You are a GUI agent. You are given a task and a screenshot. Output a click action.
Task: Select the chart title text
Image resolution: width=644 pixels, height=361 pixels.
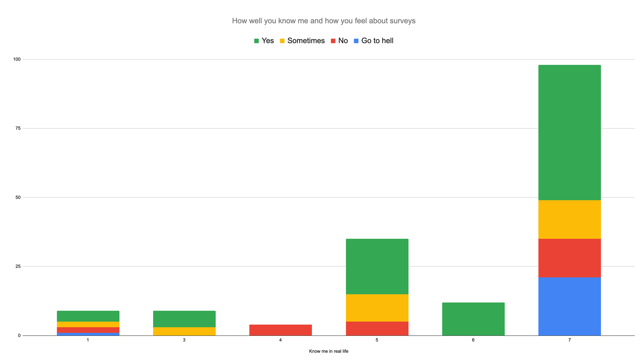coord(324,21)
